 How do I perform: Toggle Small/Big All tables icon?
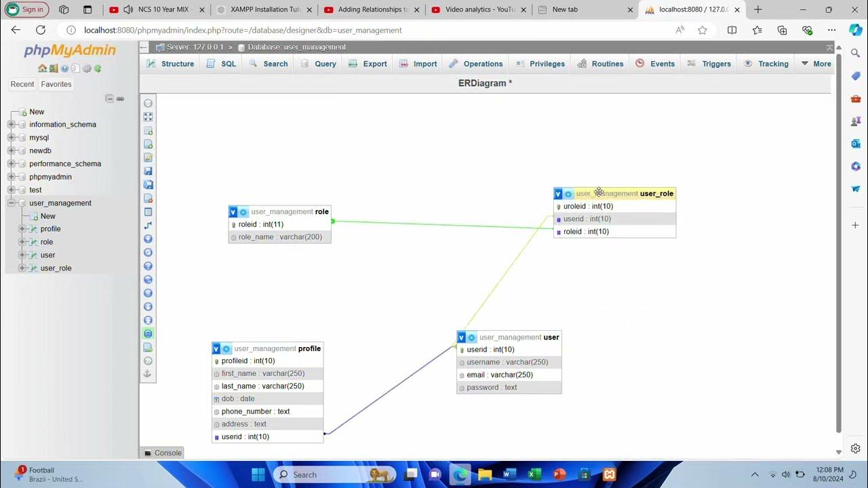point(148,306)
